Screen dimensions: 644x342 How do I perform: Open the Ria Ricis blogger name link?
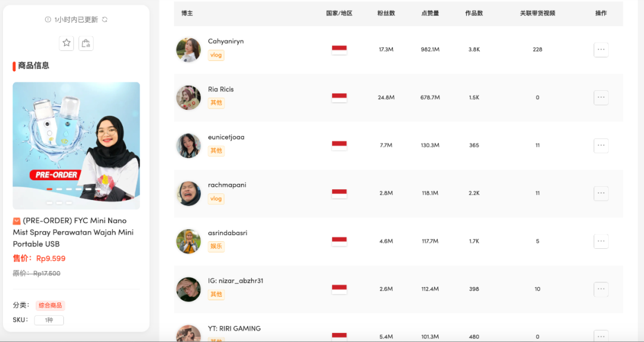click(221, 90)
